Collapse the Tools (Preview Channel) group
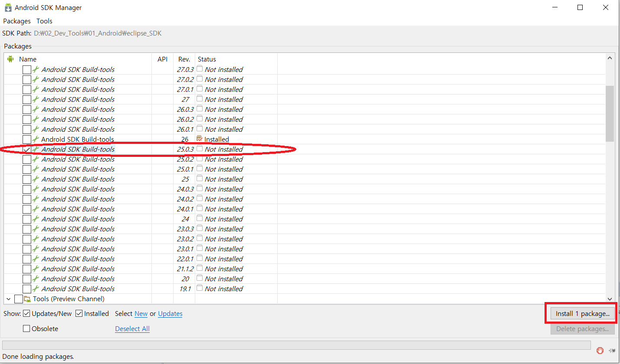Image resolution: width=620 pixels, height=364 pixels. (8, 299)
